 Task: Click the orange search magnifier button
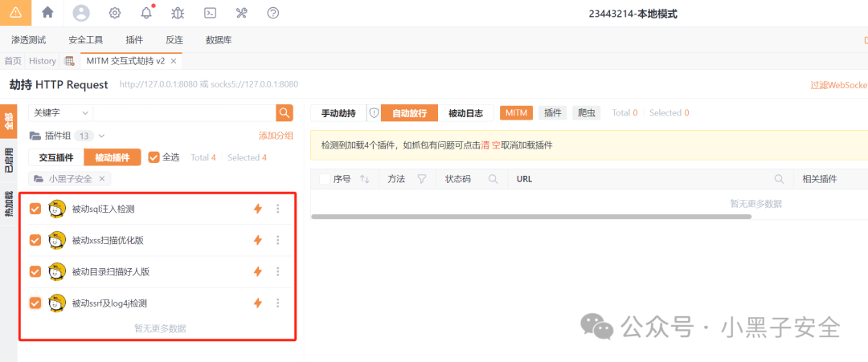[x=285, y=112]
